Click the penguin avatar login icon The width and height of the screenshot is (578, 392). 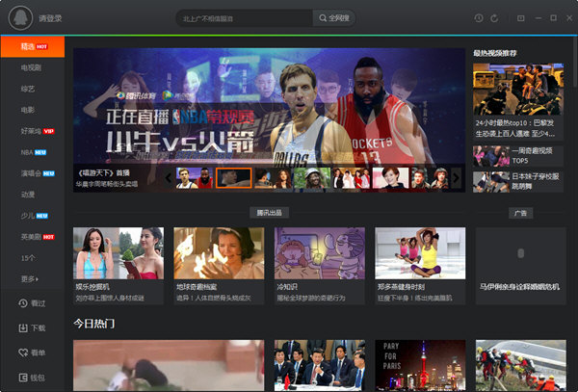click(x=20, y=18)
